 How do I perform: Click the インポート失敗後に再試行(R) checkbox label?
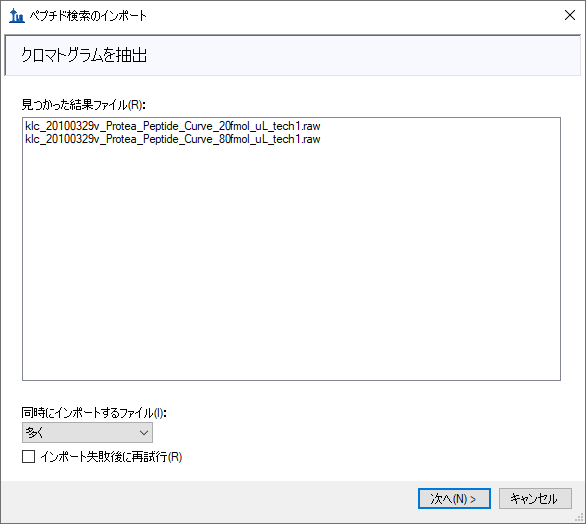click(111, 457)
